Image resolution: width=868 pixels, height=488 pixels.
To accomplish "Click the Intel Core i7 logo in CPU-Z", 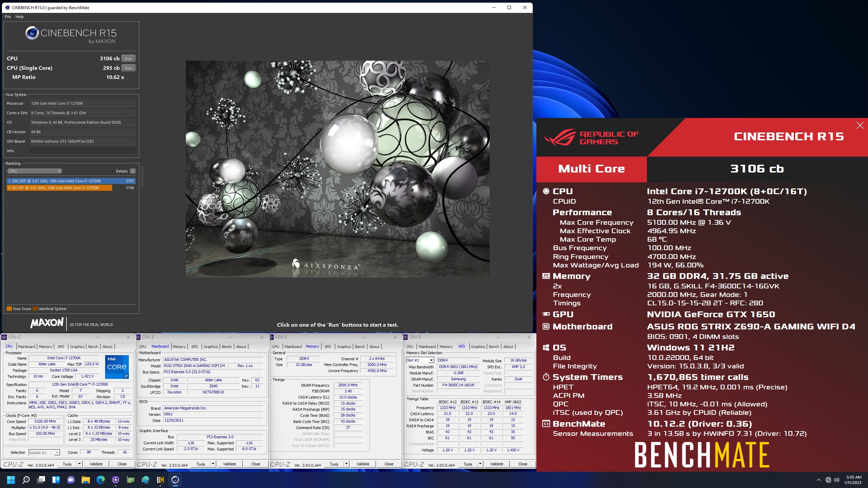I will click(x=117, y=367).
